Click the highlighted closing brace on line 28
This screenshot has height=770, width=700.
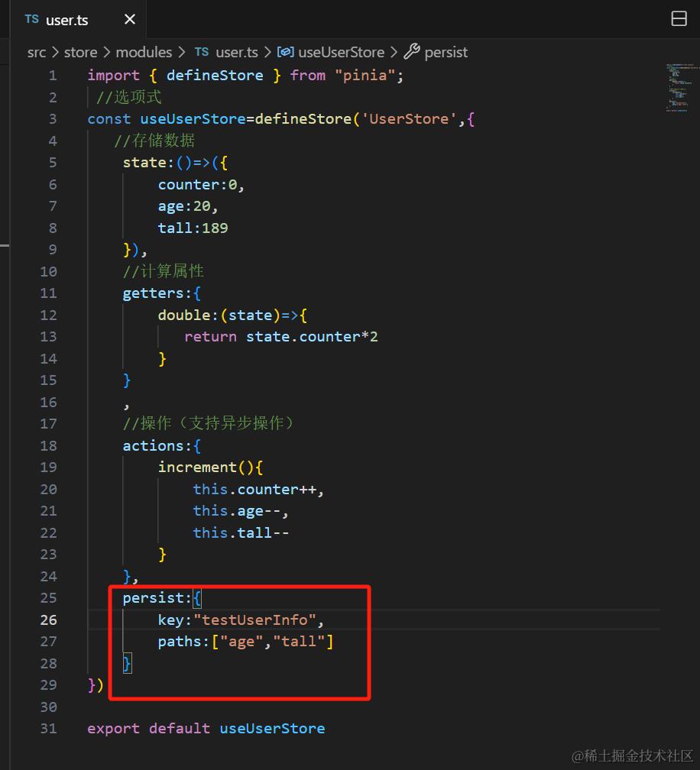click(127, 663)
